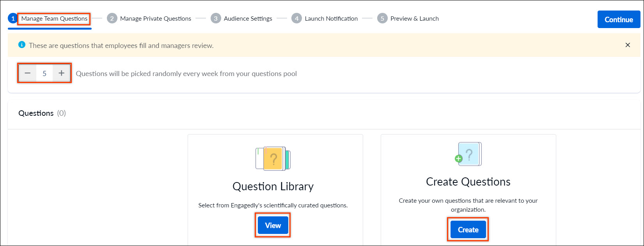Click the step 1 number circle

pyautogui.click(x=13, y=19)
